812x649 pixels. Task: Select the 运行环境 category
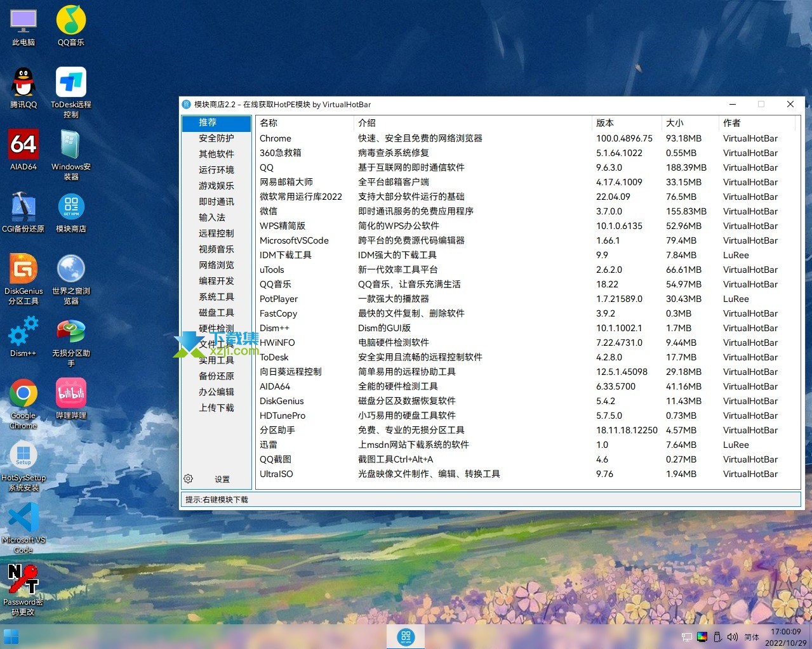pos(216,170)
